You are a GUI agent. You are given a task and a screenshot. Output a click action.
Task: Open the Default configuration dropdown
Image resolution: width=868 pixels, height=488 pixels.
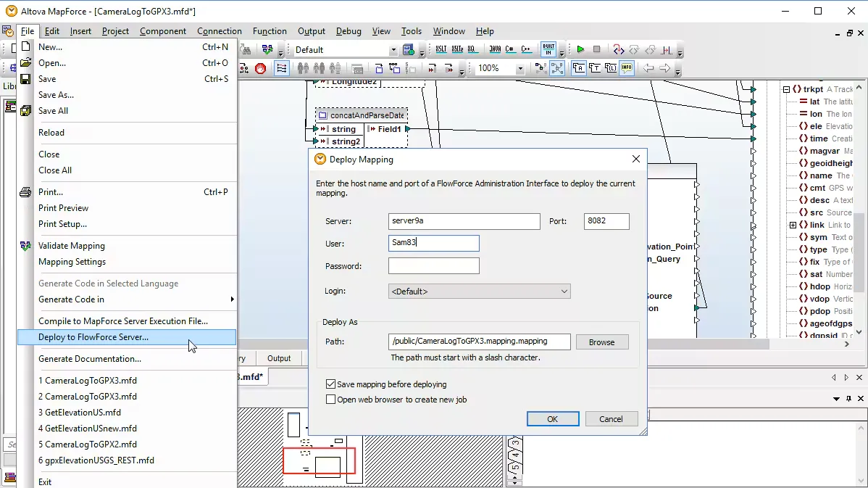(x=393, y=50)
